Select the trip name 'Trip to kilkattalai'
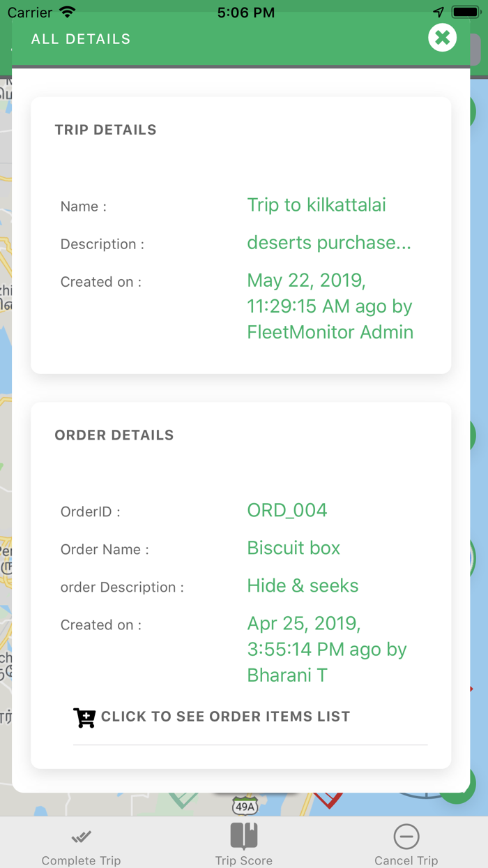Viewport: 488px width, 868px height. (317, 205)
